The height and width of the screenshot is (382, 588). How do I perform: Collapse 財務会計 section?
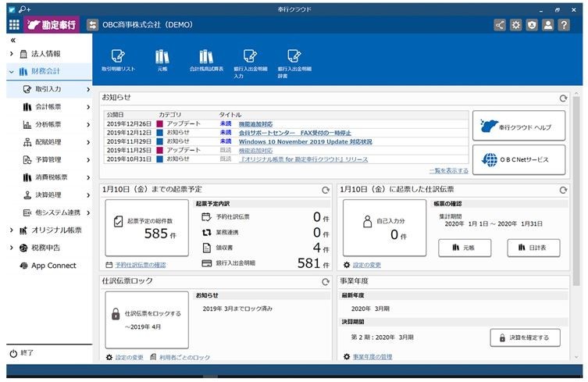(12, 71)
